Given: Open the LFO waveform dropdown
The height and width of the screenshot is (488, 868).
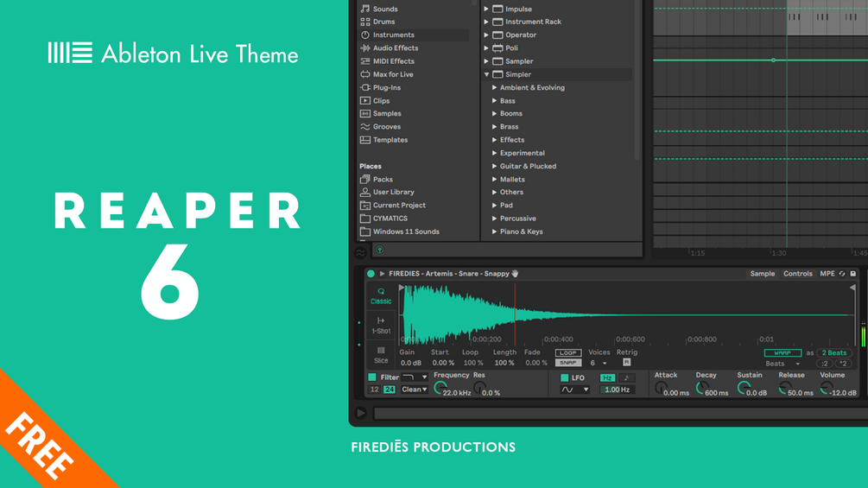Looking at the screenshot, I should (574, 390).
